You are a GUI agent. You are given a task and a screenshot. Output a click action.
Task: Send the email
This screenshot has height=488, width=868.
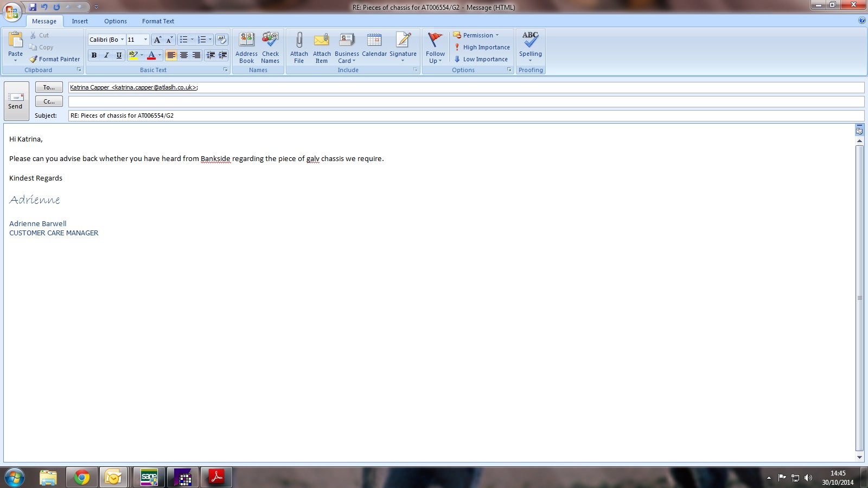[x=16, y=101]
